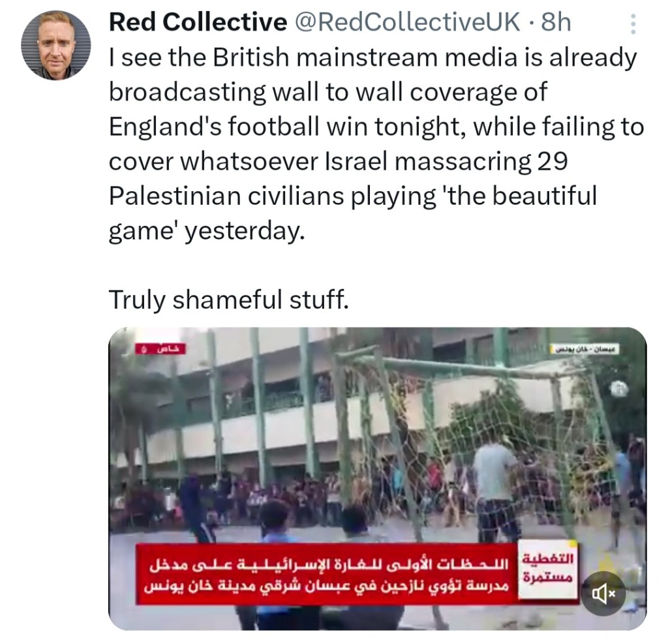Open the three-dot tweet options menu
Viewport: 668px width, 644px height.
(632, 24)
